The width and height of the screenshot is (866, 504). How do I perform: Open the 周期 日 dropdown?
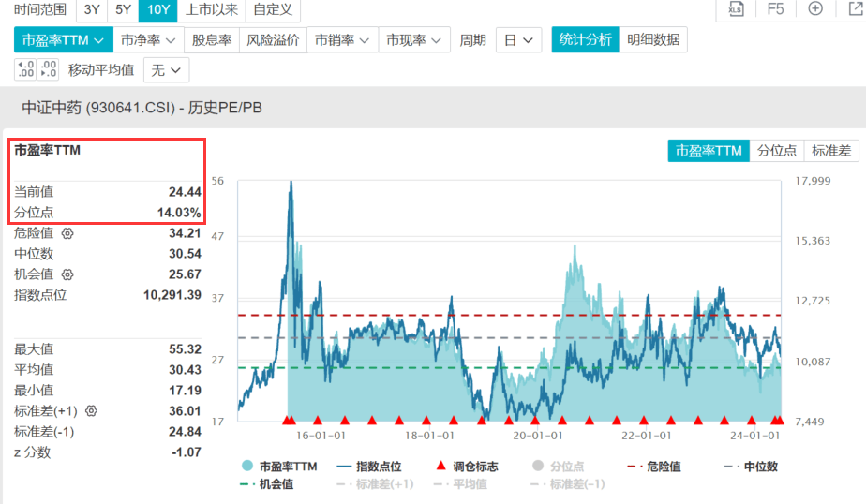pyautogui.click(x=518, y=39)
